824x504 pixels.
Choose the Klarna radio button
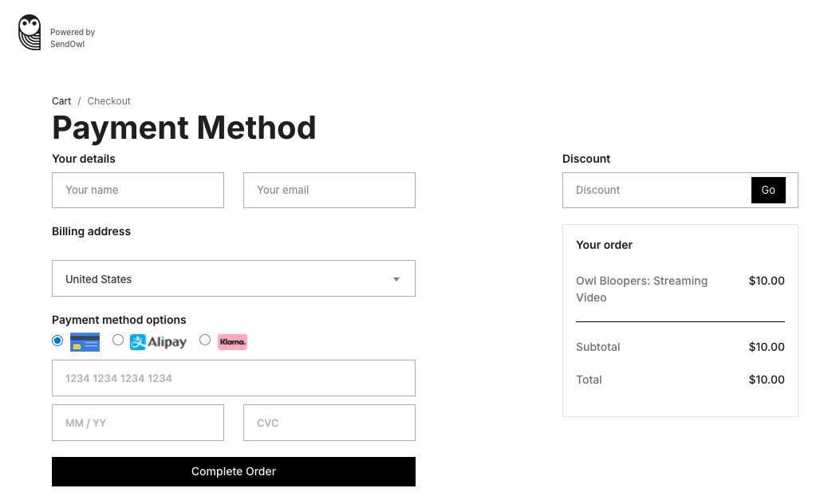click(205, 341)
